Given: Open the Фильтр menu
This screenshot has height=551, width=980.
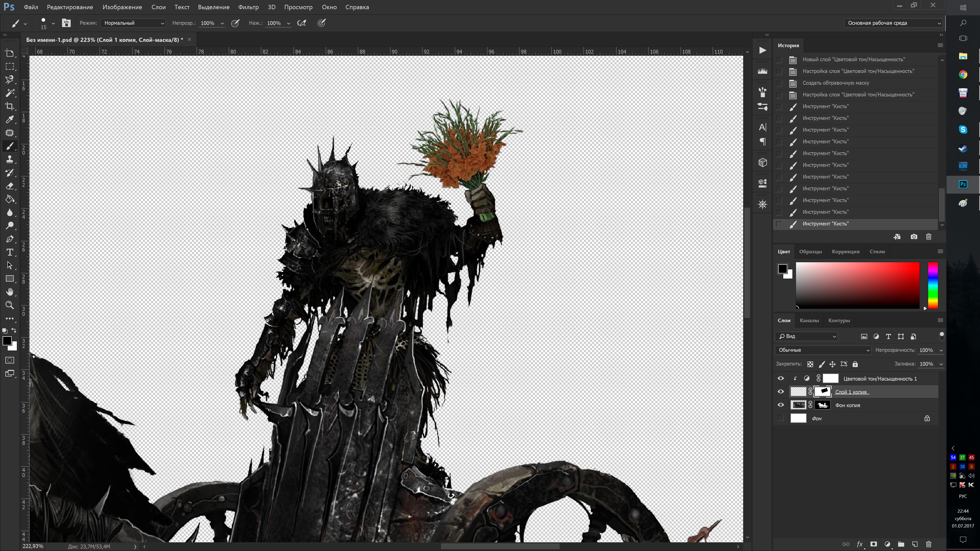Looking at the screenshot, I should pos(248,7).
